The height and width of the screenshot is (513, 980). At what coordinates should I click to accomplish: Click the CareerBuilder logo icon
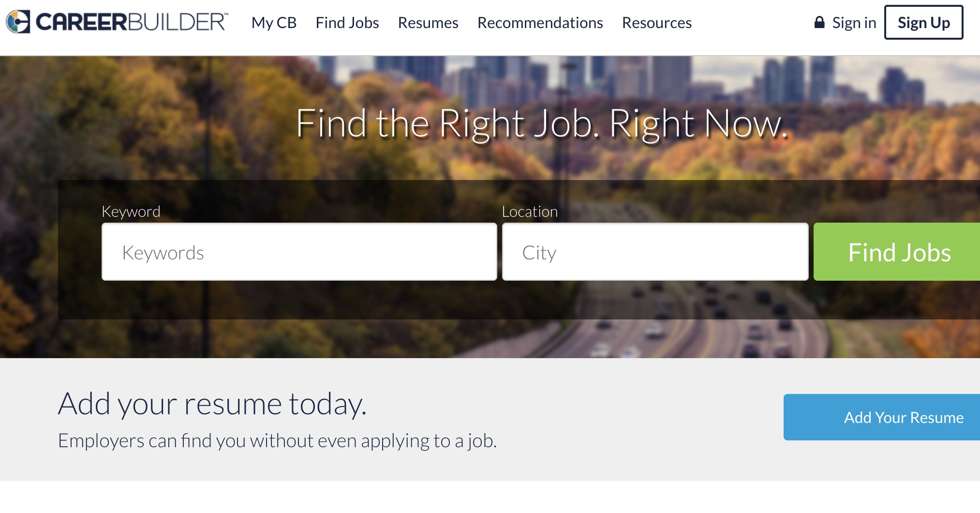click(x=18, y=21)
